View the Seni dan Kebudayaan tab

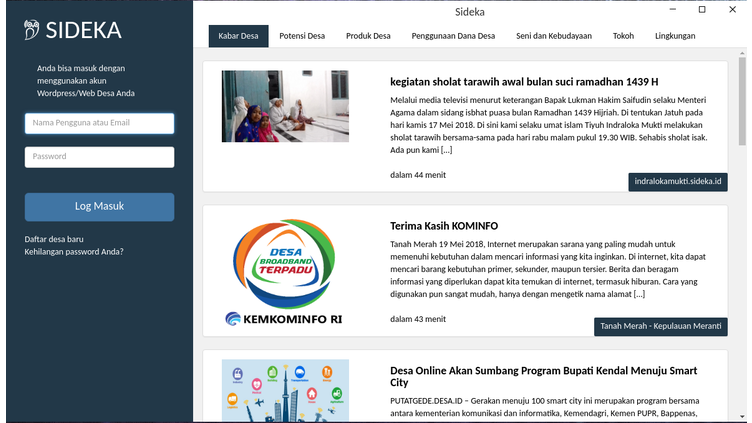(554, 36)
